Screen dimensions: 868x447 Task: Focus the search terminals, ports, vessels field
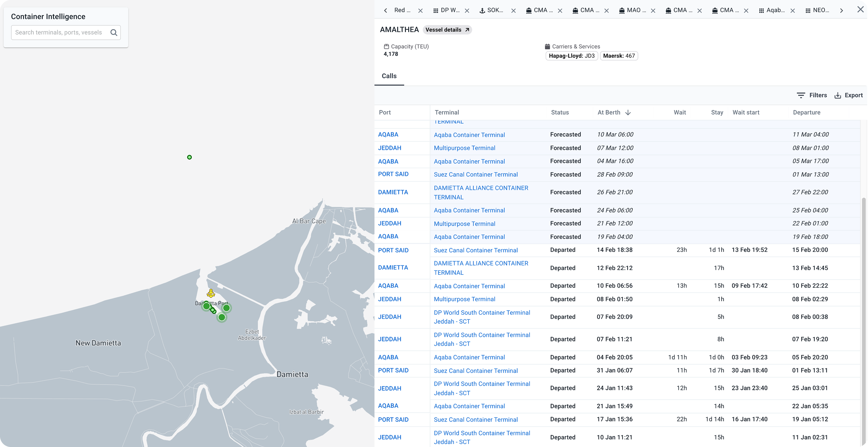click(59, 33)
